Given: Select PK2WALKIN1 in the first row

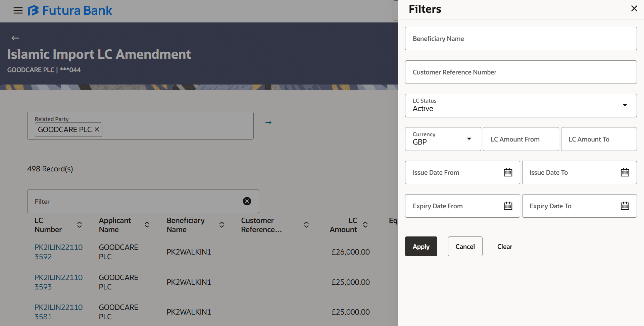Looking at the screenshot, I should pyautogui.click(x=189, y=252).
